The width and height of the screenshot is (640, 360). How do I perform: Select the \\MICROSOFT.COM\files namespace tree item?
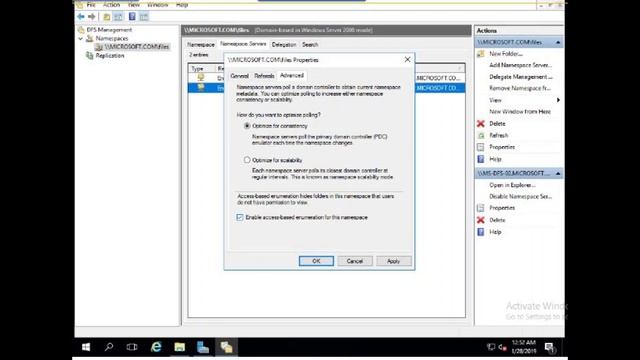click(x=137, y=47)
